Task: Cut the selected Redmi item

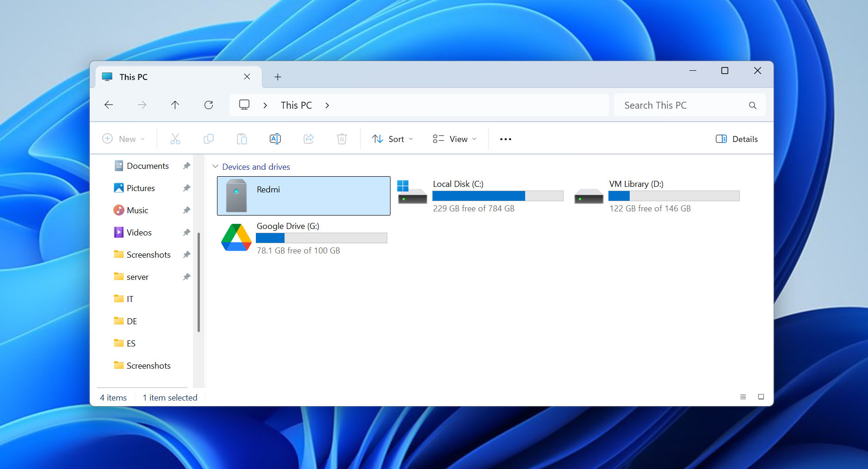Action: 175,139
